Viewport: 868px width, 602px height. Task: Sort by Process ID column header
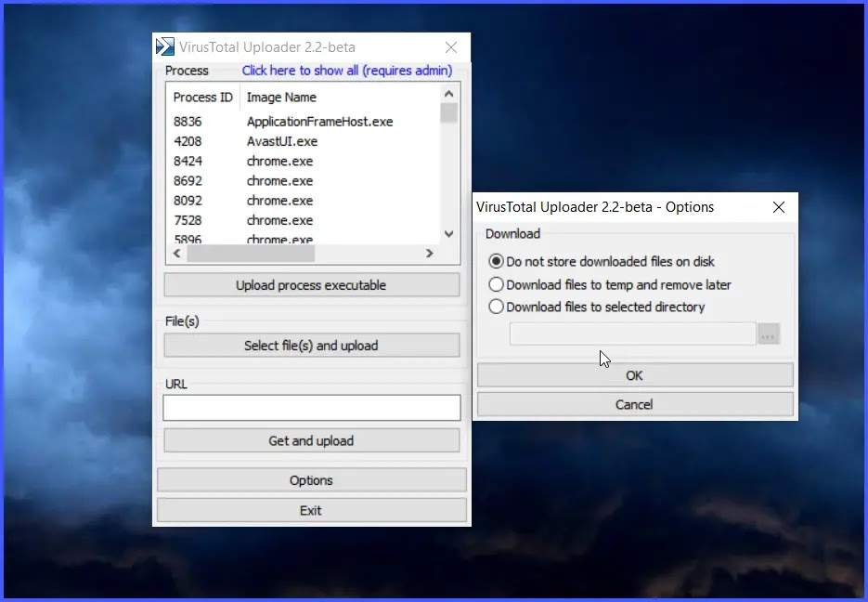click(x=202, y=98)
